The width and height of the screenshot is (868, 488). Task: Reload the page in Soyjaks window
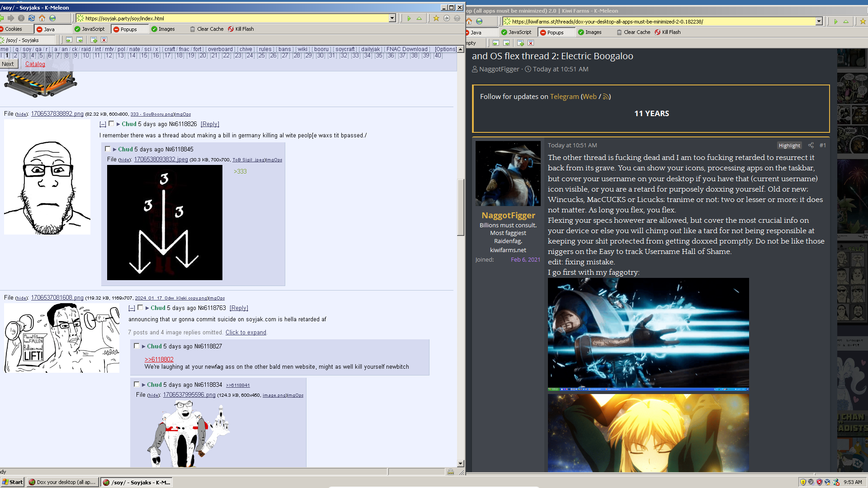click(32, 18)
